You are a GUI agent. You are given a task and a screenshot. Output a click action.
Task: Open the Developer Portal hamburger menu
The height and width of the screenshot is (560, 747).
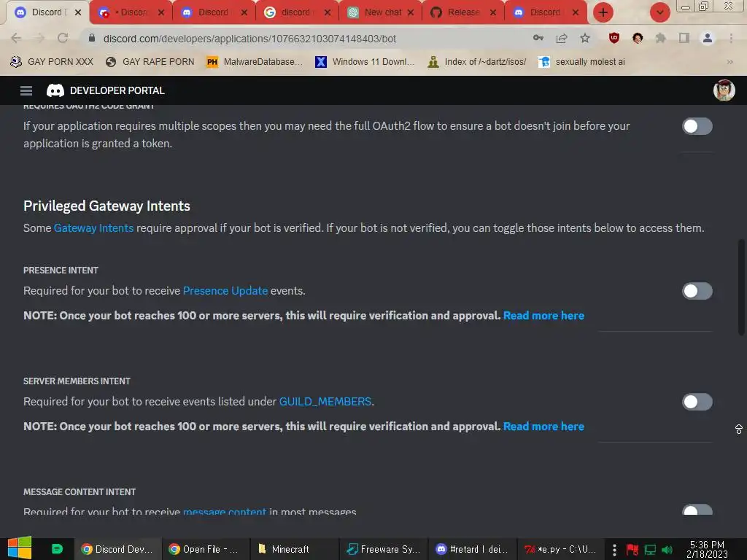[26, 90]
